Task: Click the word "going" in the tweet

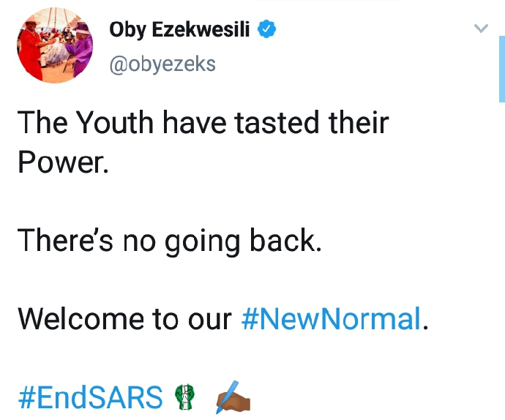Action: [203, 241]
